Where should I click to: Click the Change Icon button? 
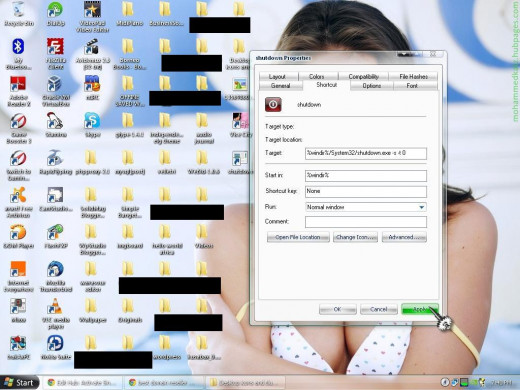coord(355,237)
